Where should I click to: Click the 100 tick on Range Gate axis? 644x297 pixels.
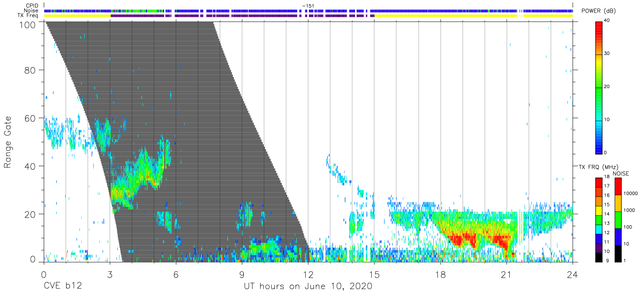point(29,24)
